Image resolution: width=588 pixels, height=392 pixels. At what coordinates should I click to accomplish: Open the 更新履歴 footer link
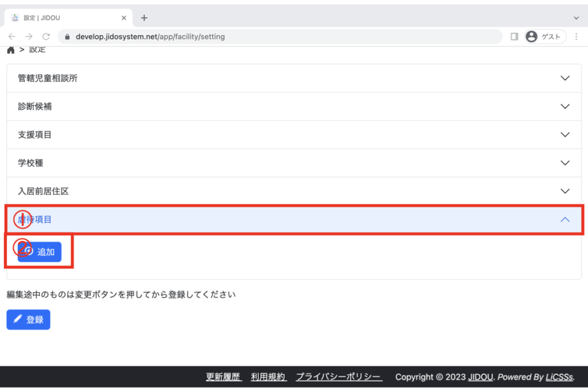(224, 377)
